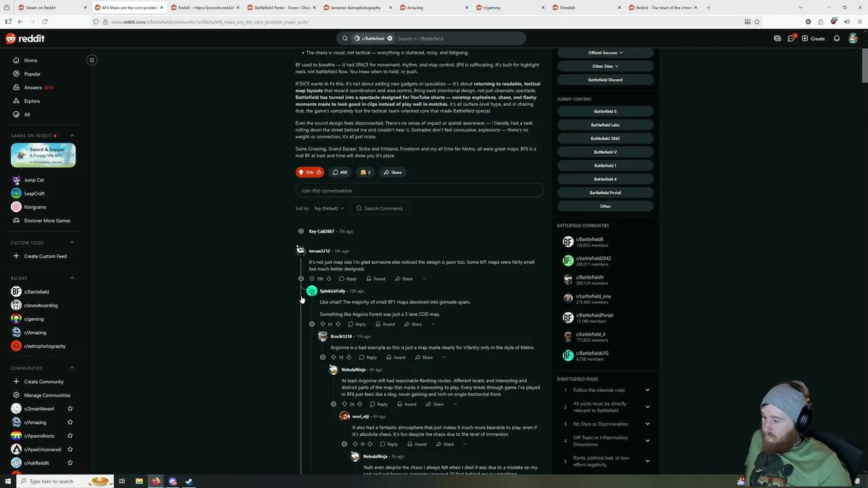The height and width of the screenshot is (488, 868).
Task: Expand the collapsed Key-Call2867 comment
Action: tap(301, 231)
